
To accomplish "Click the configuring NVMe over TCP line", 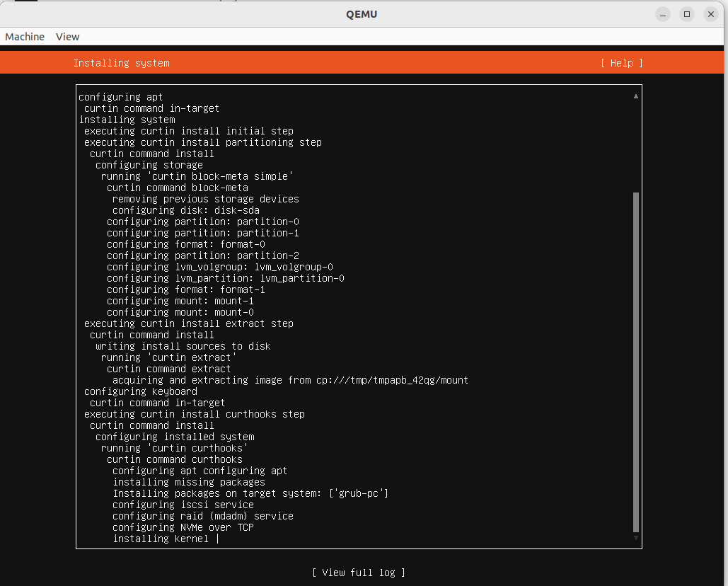I will pyautogui.click(x=183, y=527).
